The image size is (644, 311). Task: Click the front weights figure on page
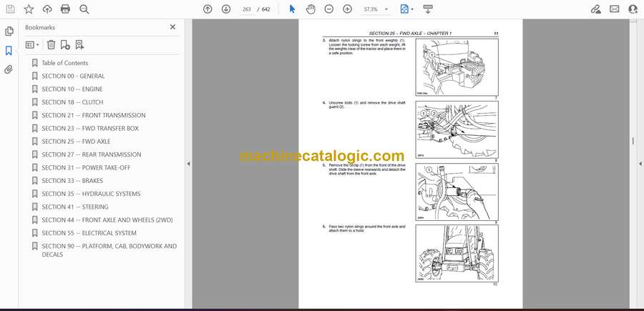click(457, 67)
